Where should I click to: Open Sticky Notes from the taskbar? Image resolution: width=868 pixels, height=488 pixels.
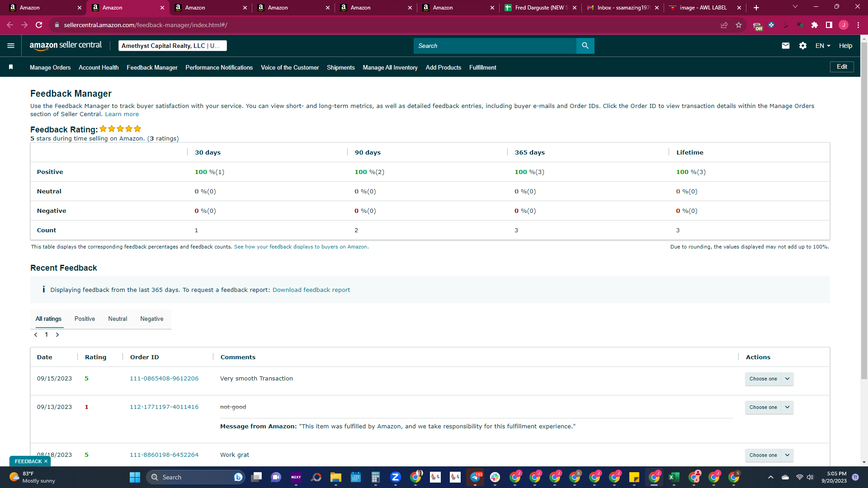point(634,477)
